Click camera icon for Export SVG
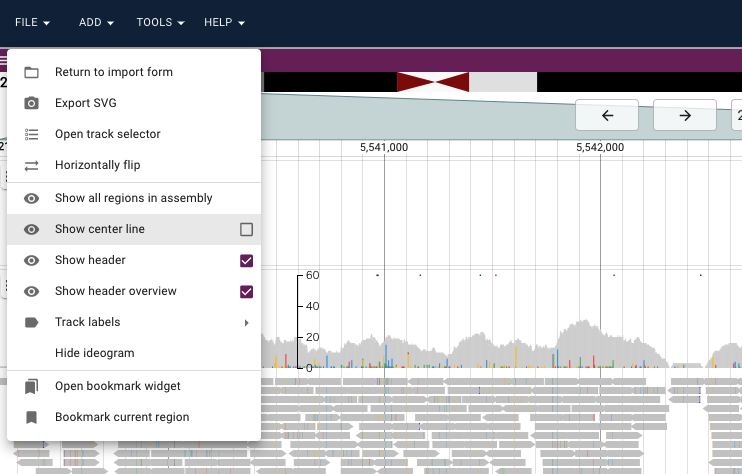The width and height of the screenshot is (742, 474). tap(32, 103)
